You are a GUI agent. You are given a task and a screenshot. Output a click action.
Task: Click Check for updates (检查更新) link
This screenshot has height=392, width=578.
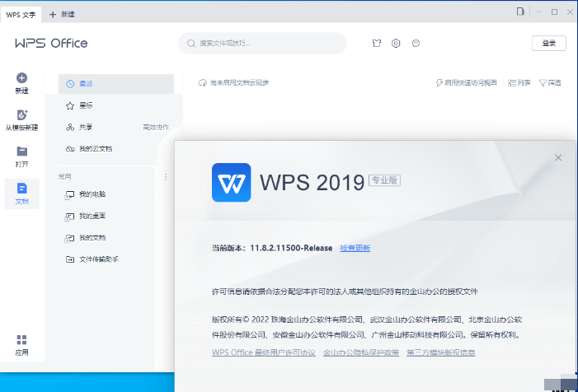point(355,248)
